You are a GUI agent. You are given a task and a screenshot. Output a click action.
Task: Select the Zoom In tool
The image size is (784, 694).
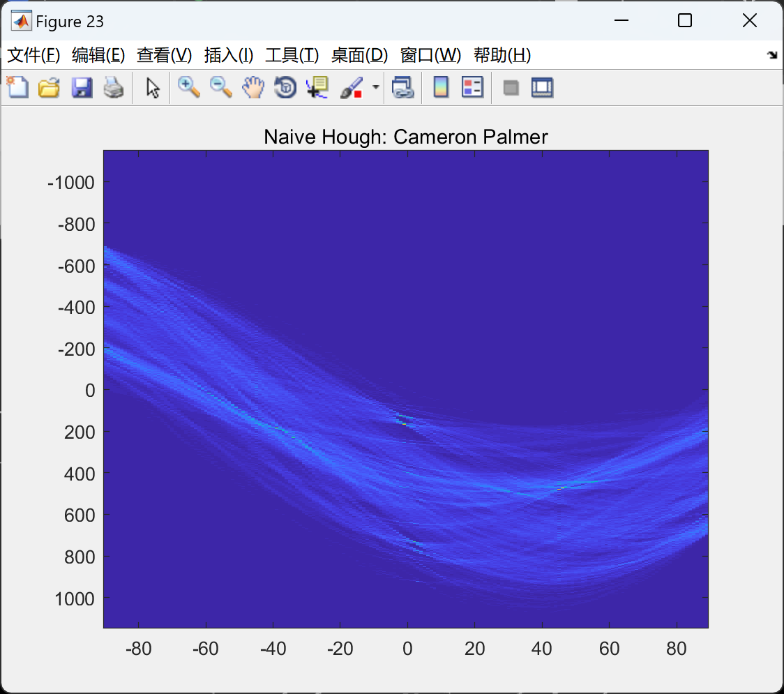(x=188, y=87)
